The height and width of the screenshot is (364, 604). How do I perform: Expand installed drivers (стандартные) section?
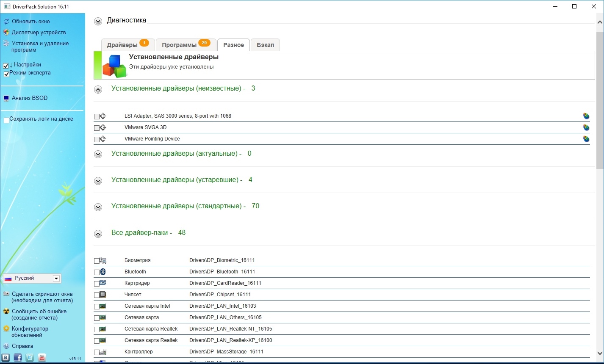98,207
